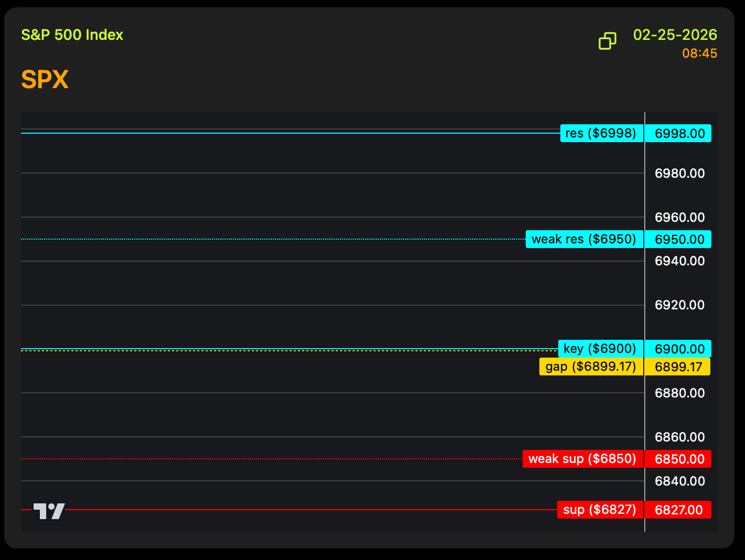Click the 08:45 timestamp
745x560 pixels.
pyautogui.click(x=699, y=53)
